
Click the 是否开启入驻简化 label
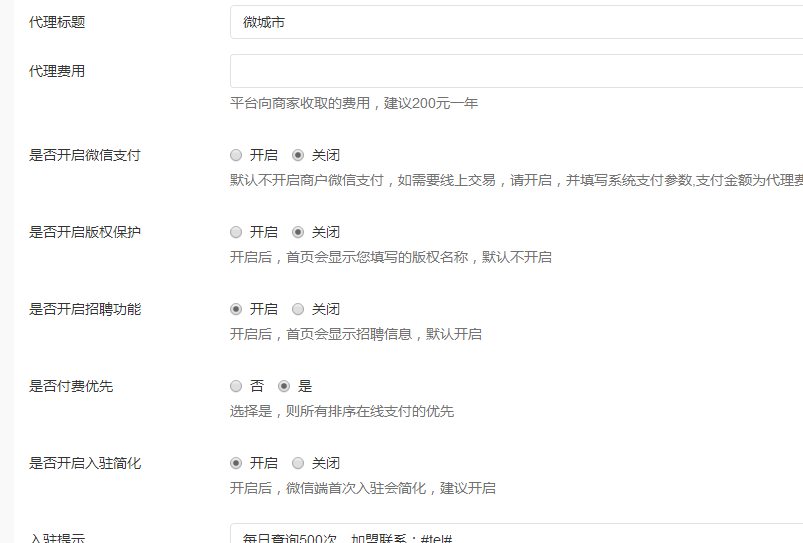click(x=85, y=463)
